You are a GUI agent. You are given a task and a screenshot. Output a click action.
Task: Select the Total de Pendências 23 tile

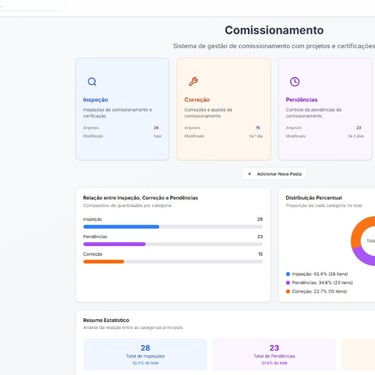click(x=274, y=354)
